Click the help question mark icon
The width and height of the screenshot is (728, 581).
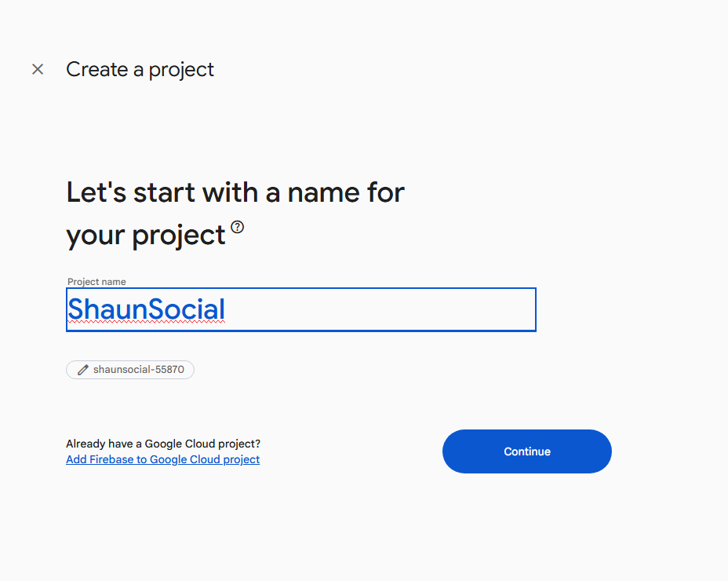pos(237,228)
